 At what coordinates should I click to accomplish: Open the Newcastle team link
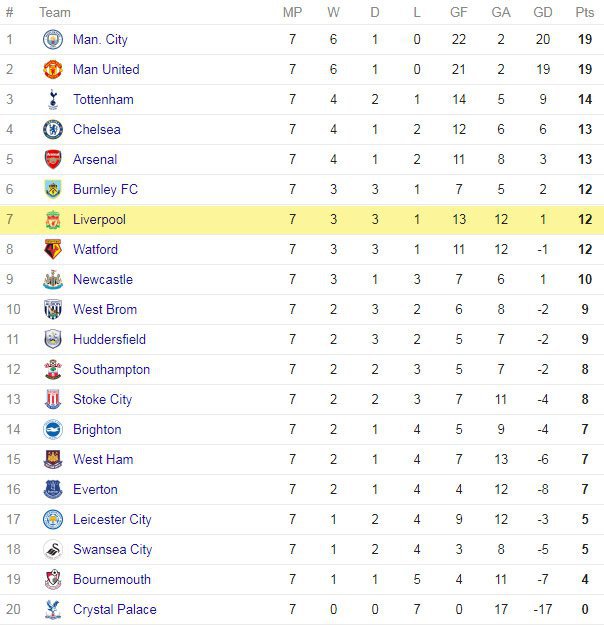(x=102, y=280)
